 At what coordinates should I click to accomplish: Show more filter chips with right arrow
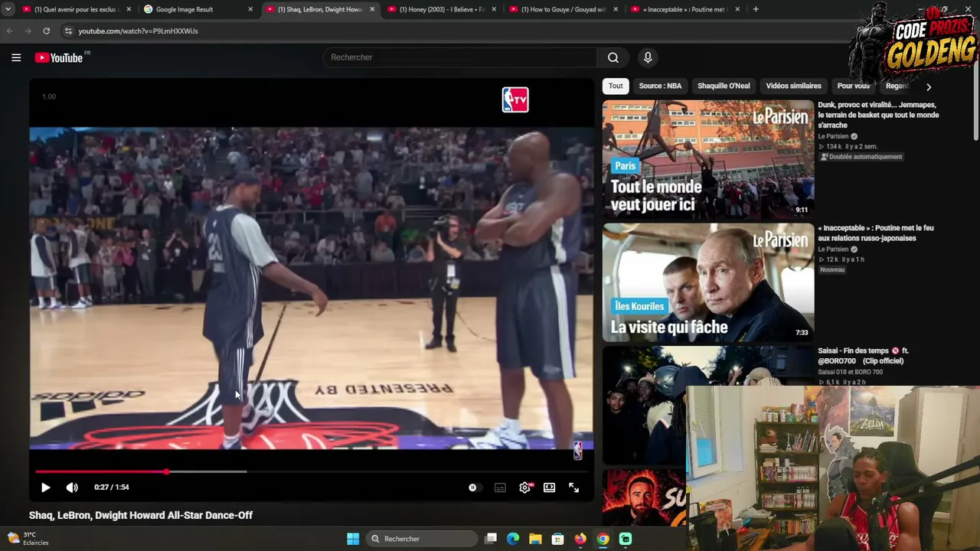pos(929,86)
